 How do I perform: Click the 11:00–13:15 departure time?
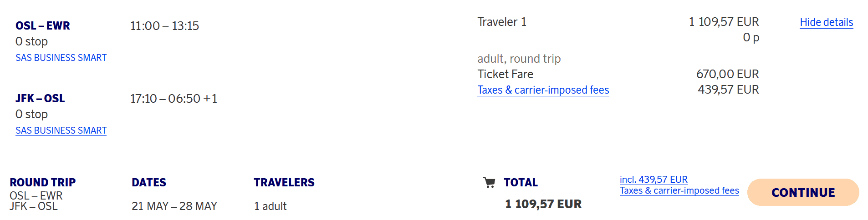164,26
